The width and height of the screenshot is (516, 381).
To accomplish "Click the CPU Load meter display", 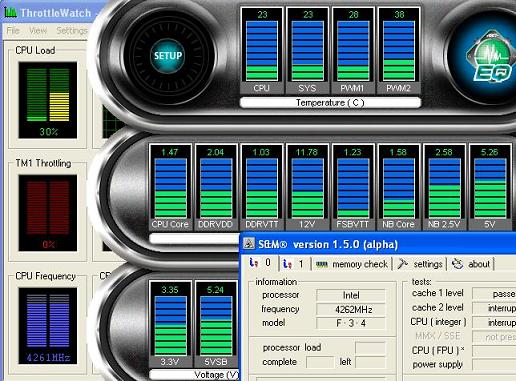I will 48,100.
